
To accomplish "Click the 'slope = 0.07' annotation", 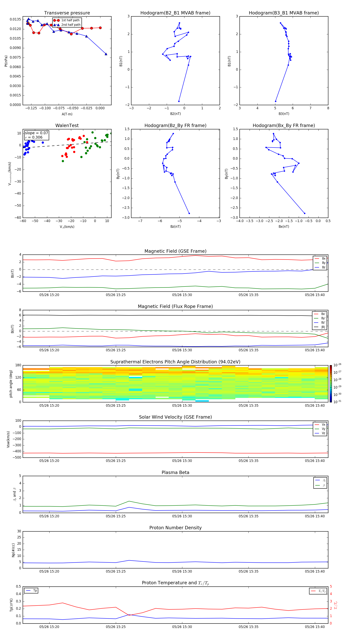I will click(x=36, y=133).
